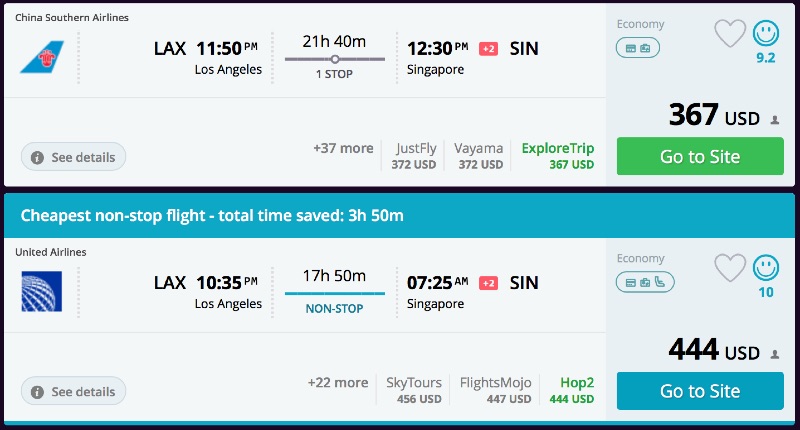
Task: Open the ExploreTrip 367 USD offer
Action: tap(557, 156)
